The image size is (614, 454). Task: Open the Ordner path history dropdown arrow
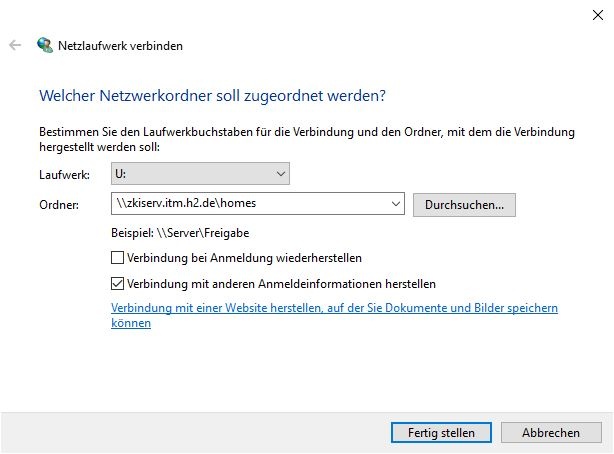click(396, 205)
